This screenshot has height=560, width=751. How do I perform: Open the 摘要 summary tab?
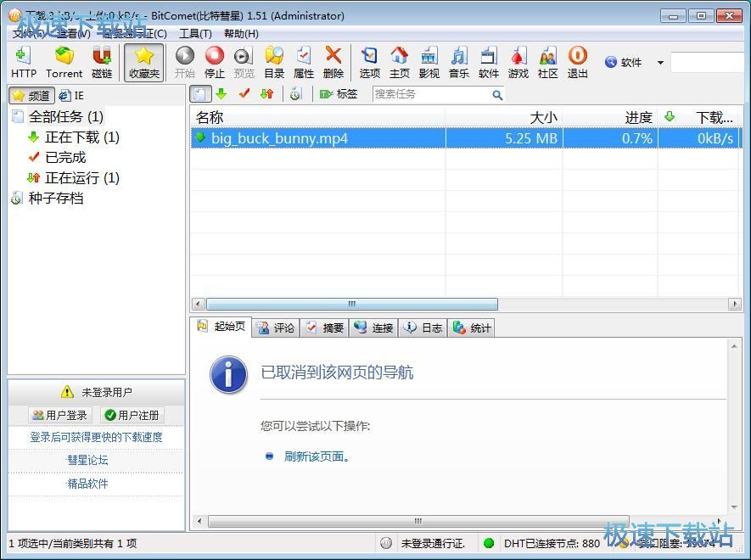[x=325, y=328]
